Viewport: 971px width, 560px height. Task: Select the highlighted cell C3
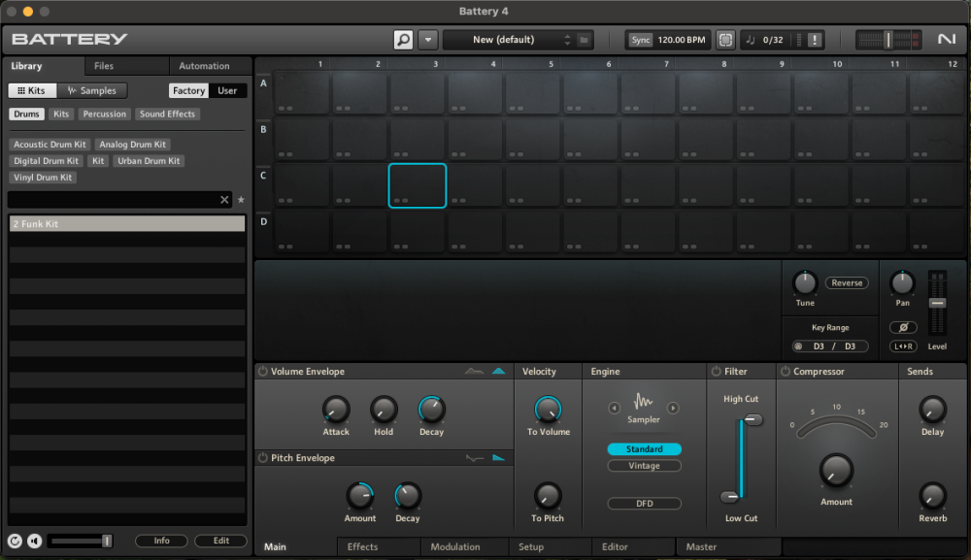(x=418, y=185)
